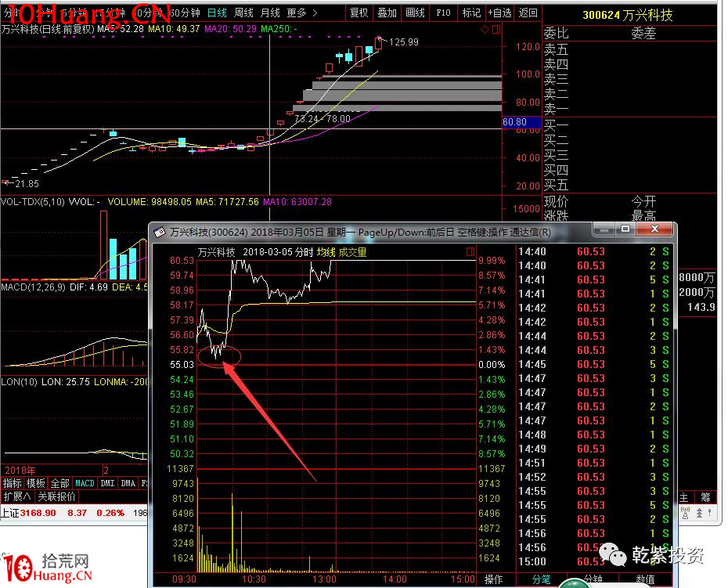Viewport: 728px width, 588px height.
Task: Click the 复权 toolbar button
Action: [359, 13]
